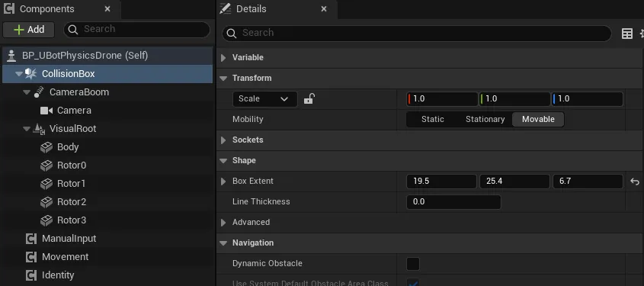Click the Box Extent Z field 6.7

coord(588,182)
